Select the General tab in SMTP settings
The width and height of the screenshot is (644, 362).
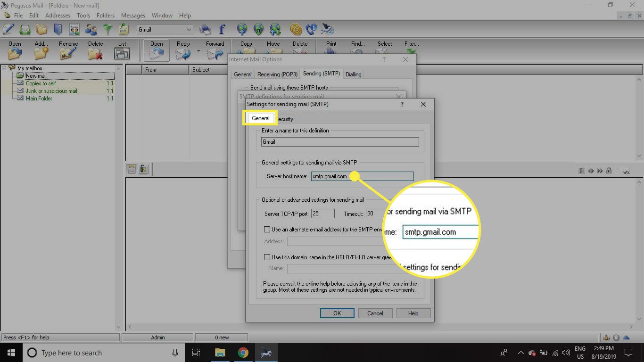[260, 118]
